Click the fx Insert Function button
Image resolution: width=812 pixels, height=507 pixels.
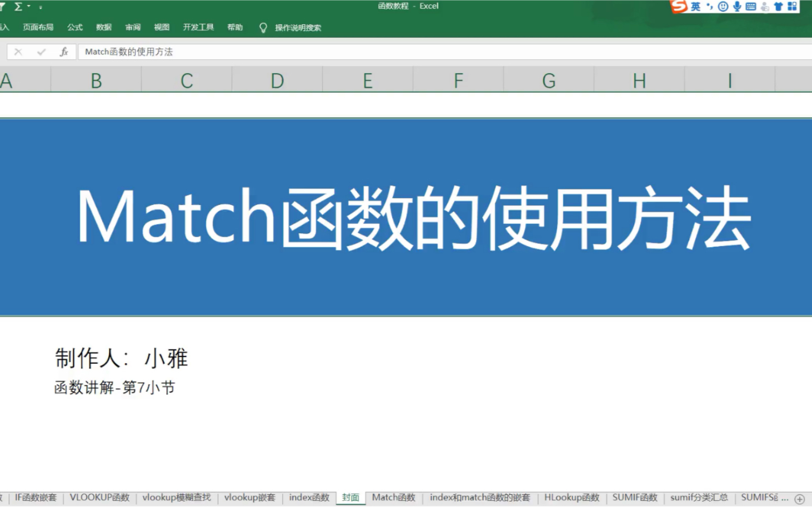[64, 52]
